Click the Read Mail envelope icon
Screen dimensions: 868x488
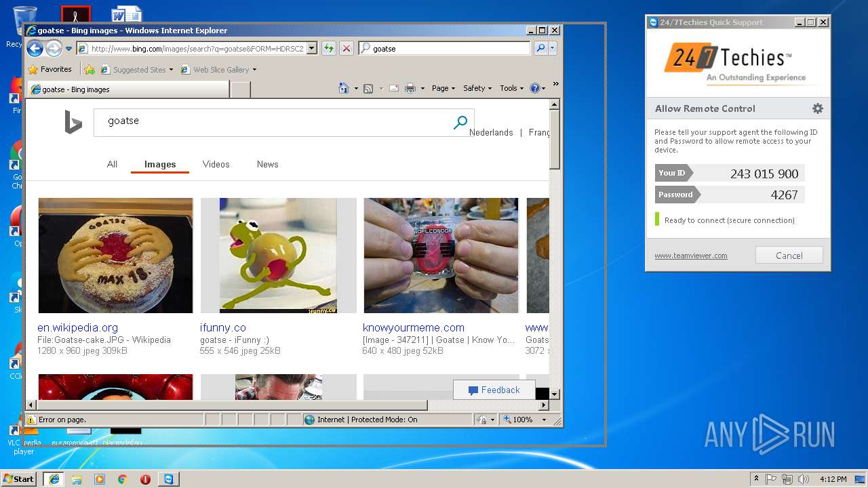click(393, 88)
